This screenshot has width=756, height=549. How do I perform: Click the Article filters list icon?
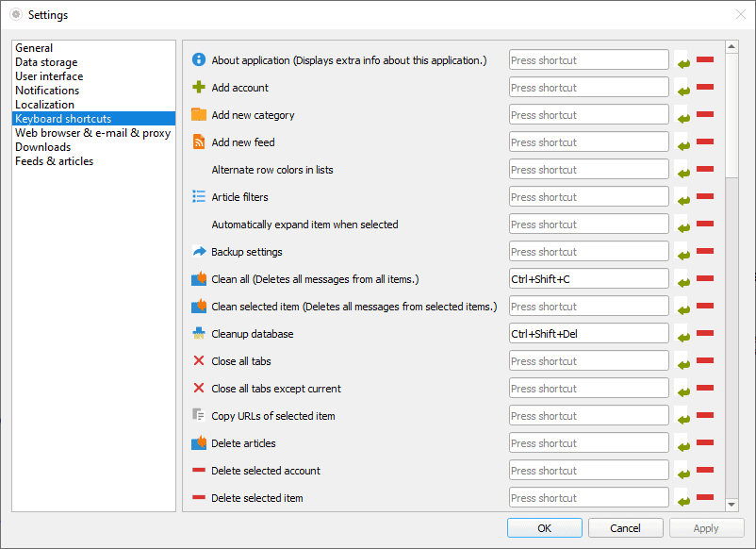(198, 196)
